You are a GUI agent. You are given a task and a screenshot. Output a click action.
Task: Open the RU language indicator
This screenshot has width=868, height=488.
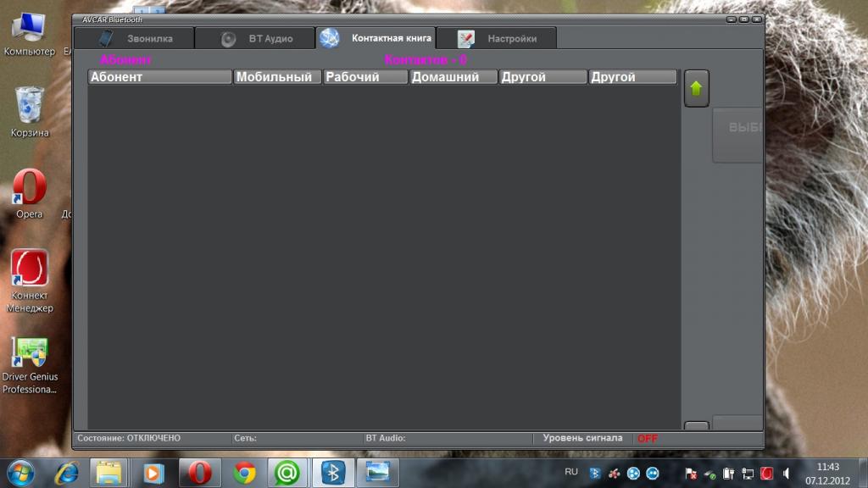click(571, 472)
